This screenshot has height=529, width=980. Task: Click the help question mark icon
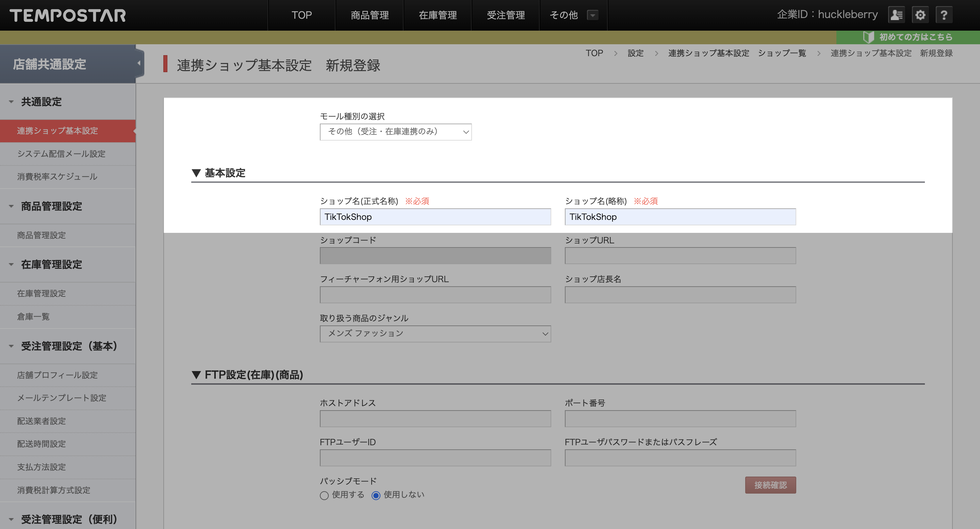pos(944,15)
